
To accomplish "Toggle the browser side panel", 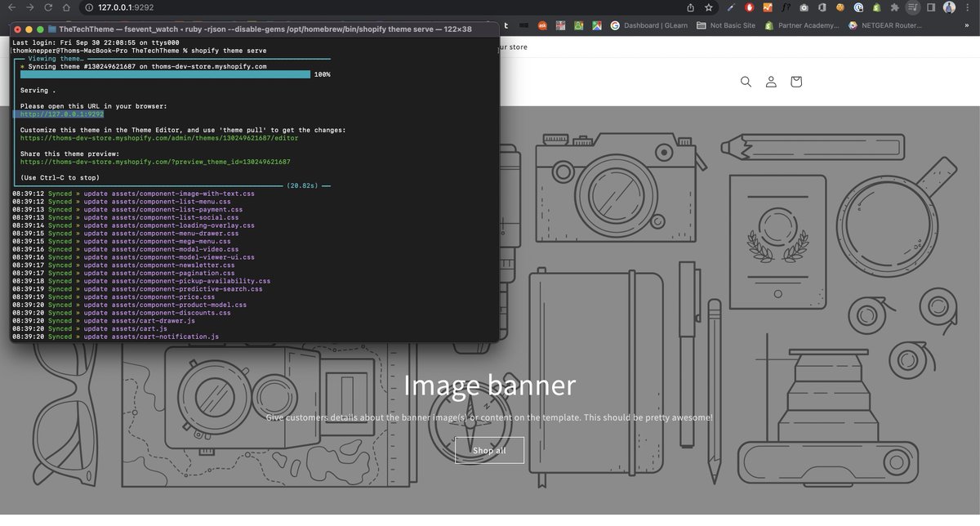I will (931, 7).
